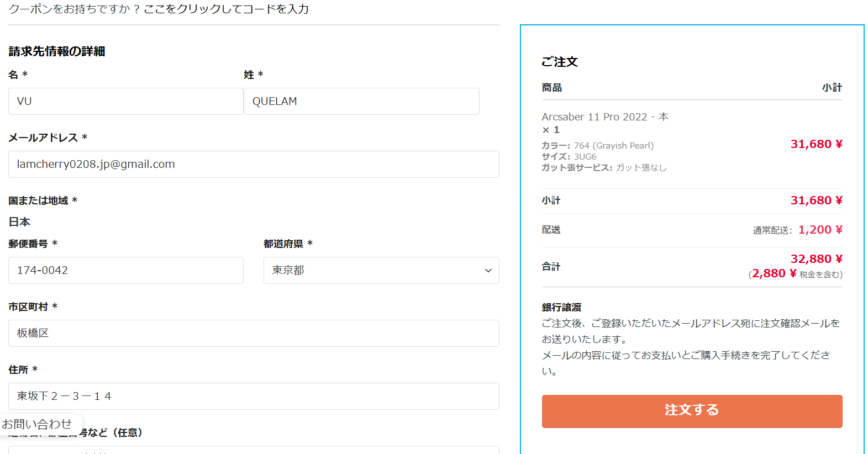The width and height of the screenshot is (868, 454).
Task: Click the 郵便番号 field label
Action: click(28, 244)
